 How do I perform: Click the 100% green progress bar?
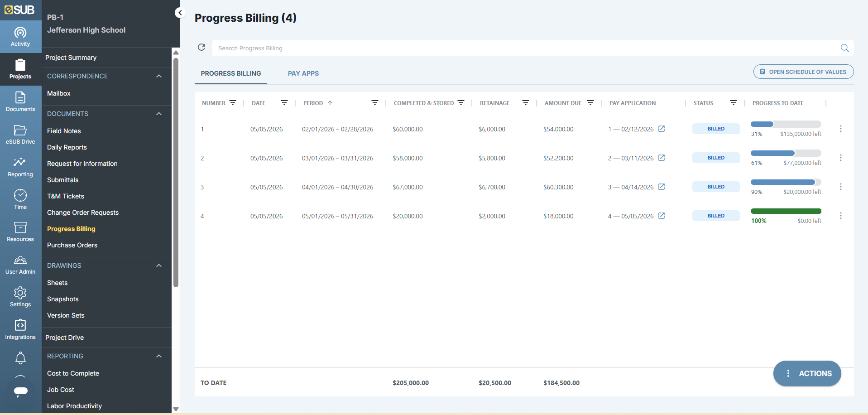click(x=786, y=211)
